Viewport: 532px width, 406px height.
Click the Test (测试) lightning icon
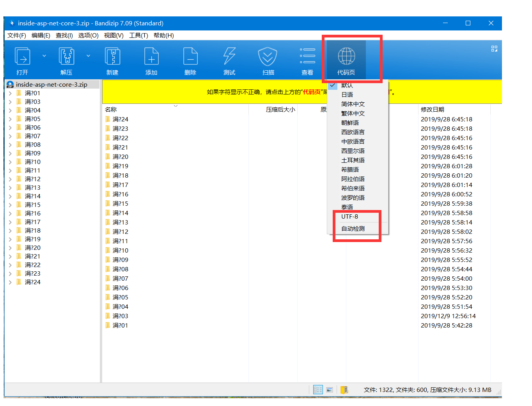pos(229,56)
